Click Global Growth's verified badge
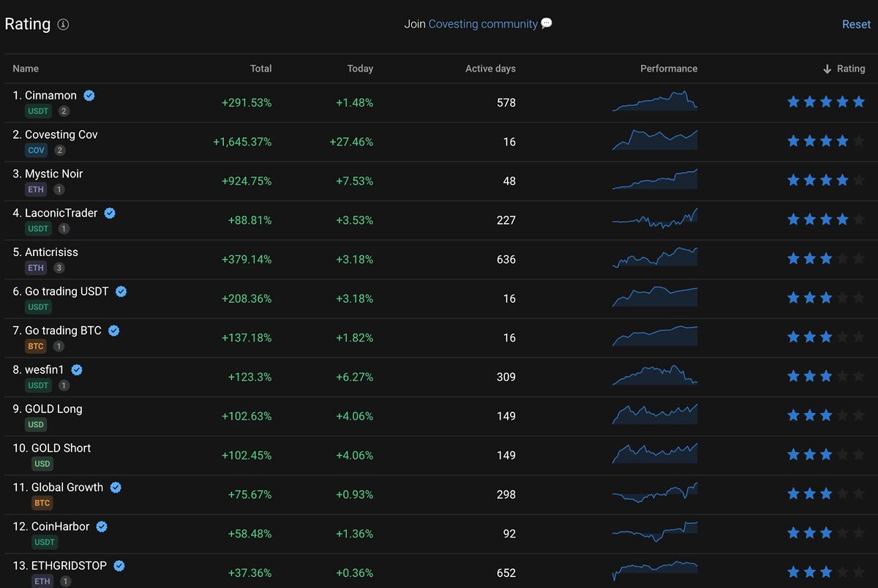The height and width of the screenshot is (588, 878). point(116,487)
